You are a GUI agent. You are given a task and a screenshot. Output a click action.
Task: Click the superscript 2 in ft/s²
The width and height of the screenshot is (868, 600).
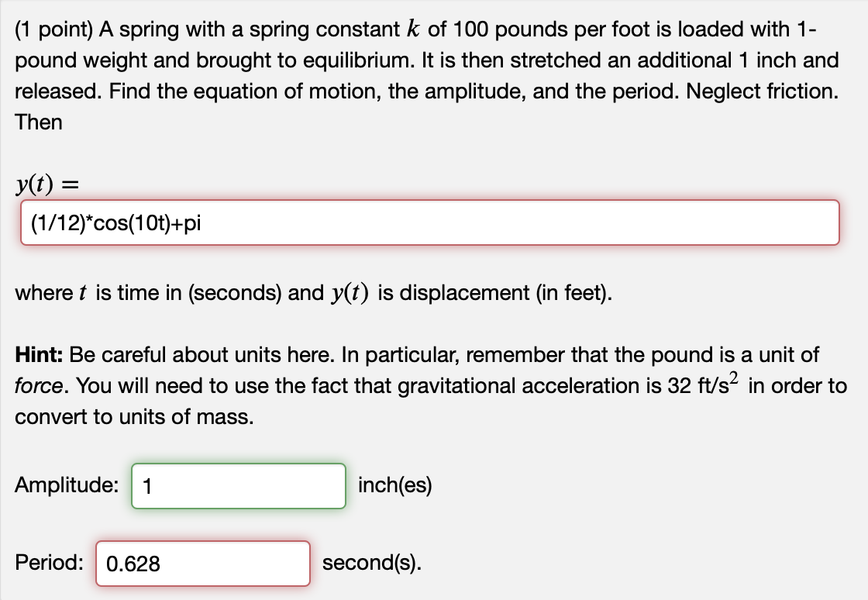pyautogui.click(x=734, y=378)
